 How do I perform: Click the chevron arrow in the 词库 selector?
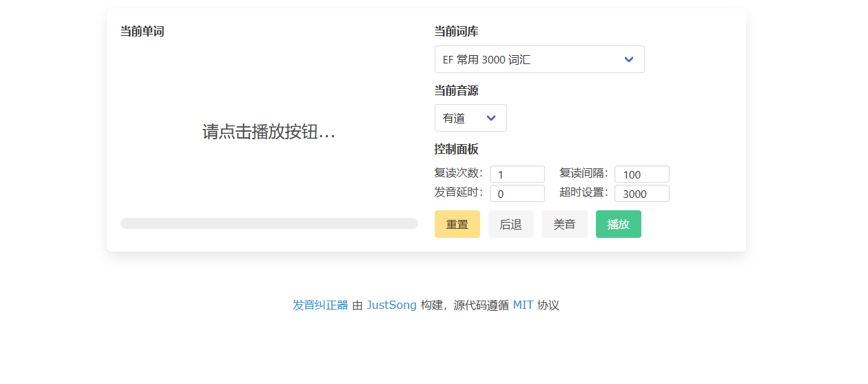[x=628, y=59]
